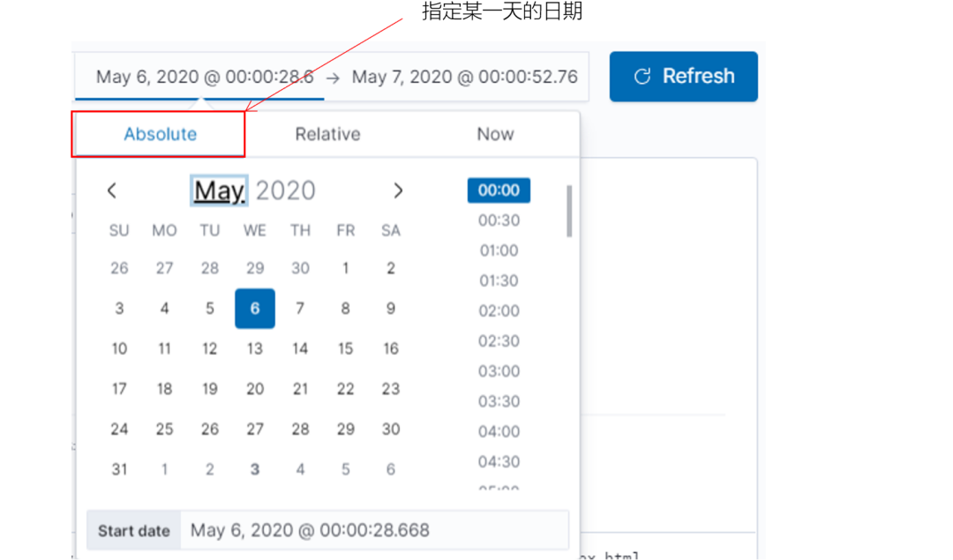
Task: Pick May 19 in the calendar
Action: click(210, 389)
